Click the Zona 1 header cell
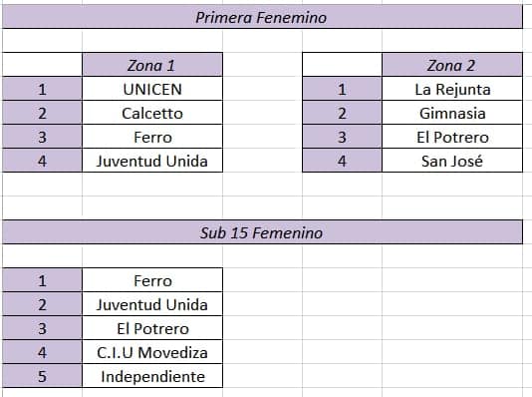 (152, 65)
